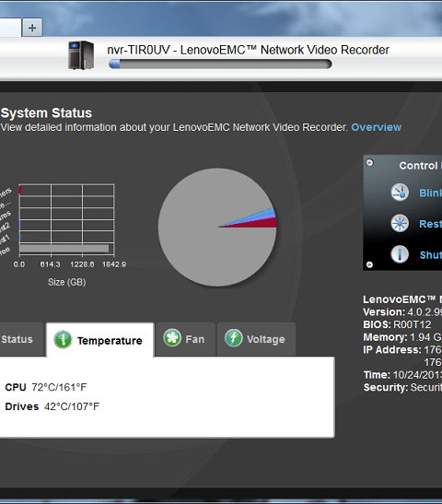Click the System Status heading
The width and height of the screenshot is (442, 504).
point(47,112)
